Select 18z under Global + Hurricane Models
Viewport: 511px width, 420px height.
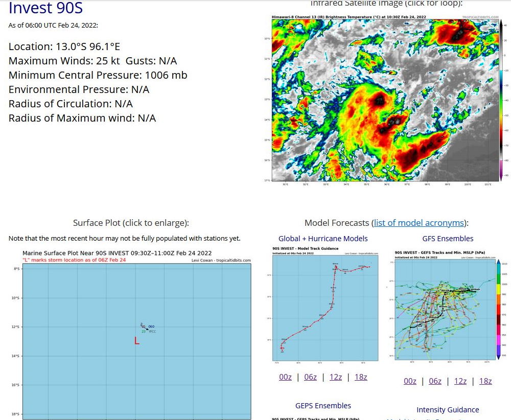coord(361,377)
